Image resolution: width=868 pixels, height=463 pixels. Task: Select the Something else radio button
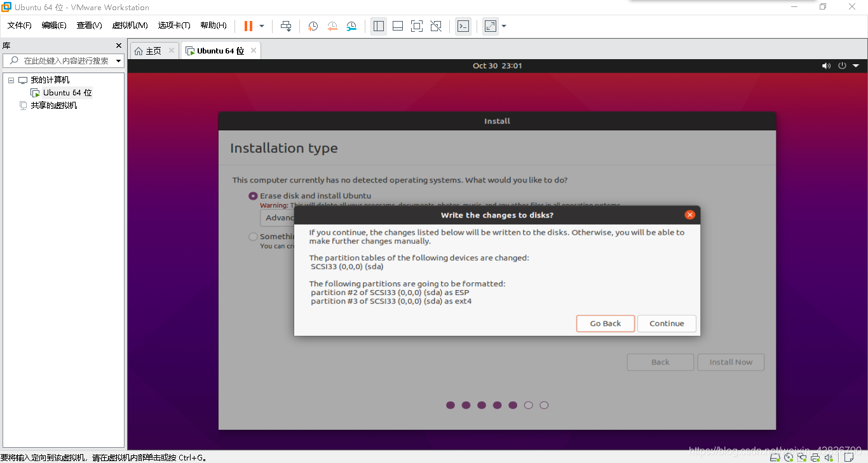(253, 237)
